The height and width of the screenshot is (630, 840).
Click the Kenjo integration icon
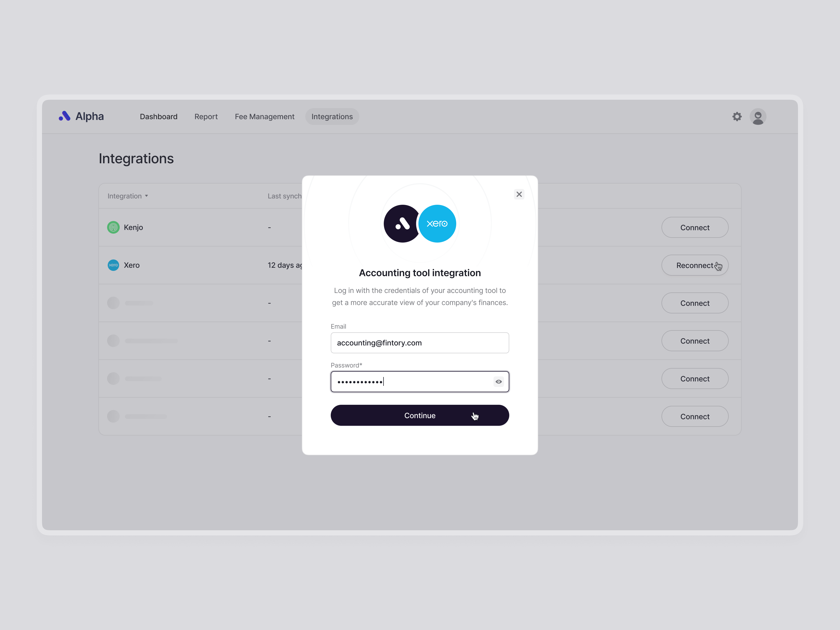(x=113, y=227)
